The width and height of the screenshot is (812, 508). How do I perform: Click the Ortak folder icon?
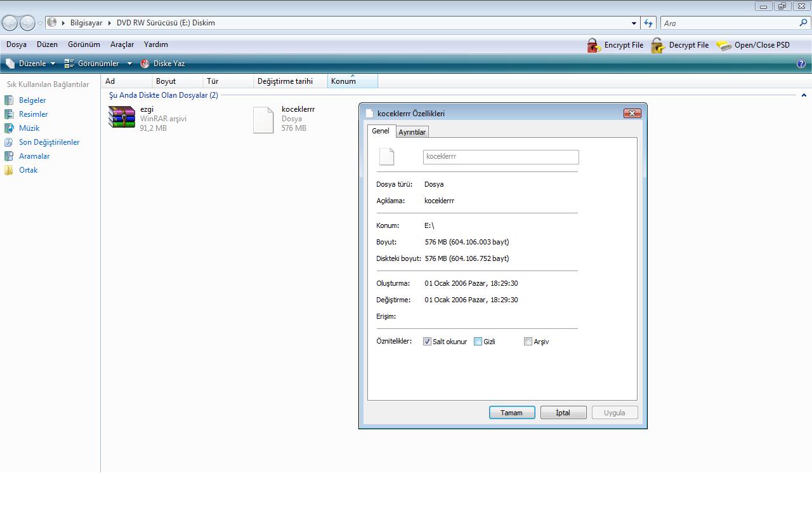(9, 170)
